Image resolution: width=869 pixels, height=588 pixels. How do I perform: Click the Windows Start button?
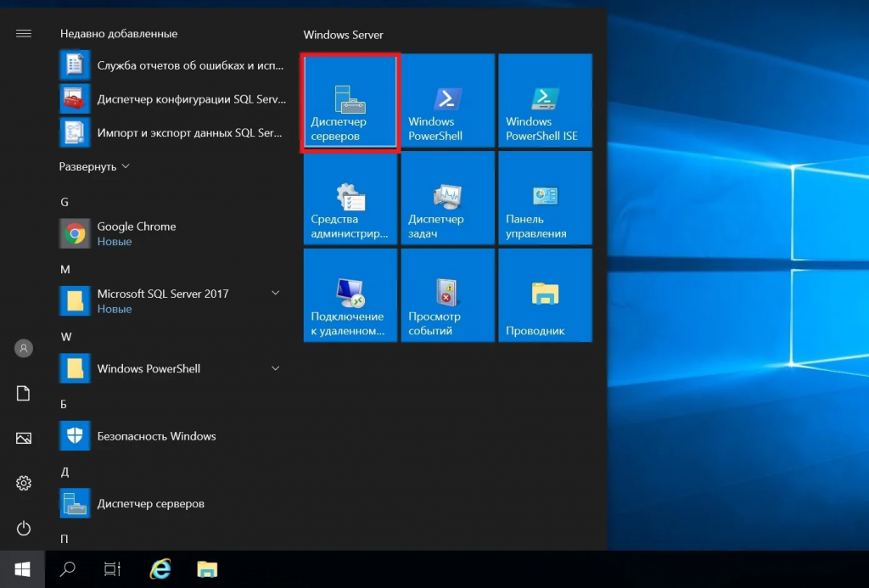pyautogui.click(x=22, y=569)
